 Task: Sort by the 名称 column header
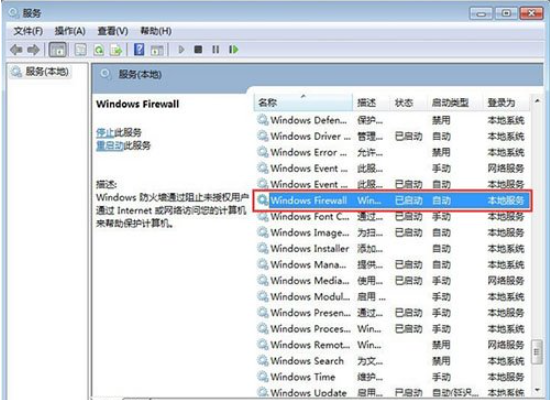[x=303, y=102]
